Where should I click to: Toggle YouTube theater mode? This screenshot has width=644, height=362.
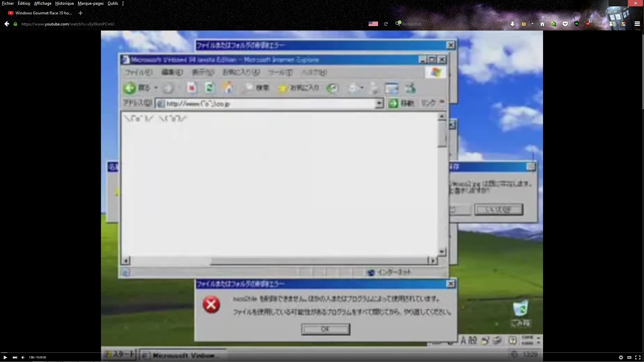click(629, 357)
